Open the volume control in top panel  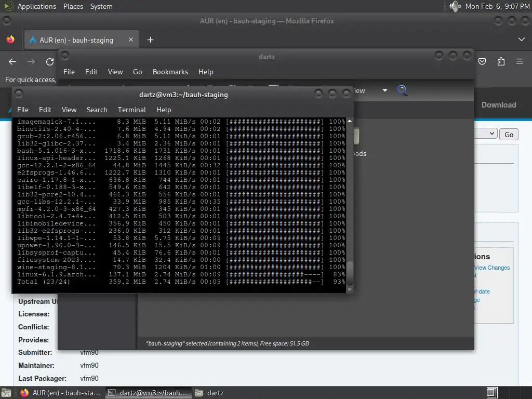click(x=455, y=6)
